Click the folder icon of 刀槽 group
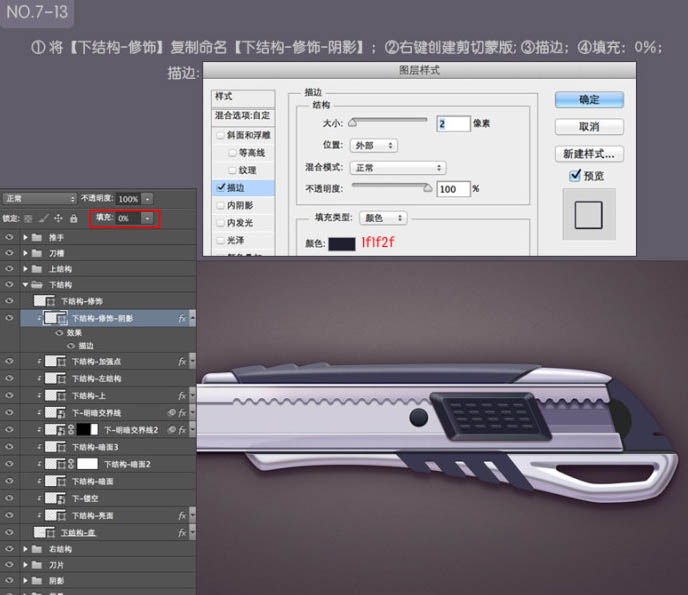688x595 pixels. pos(37,253)
